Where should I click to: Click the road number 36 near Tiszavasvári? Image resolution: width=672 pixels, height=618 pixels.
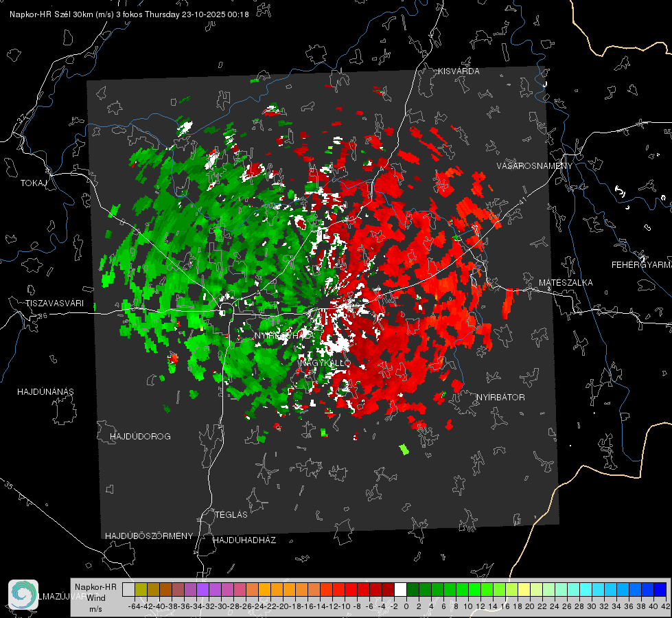point(43,316)
